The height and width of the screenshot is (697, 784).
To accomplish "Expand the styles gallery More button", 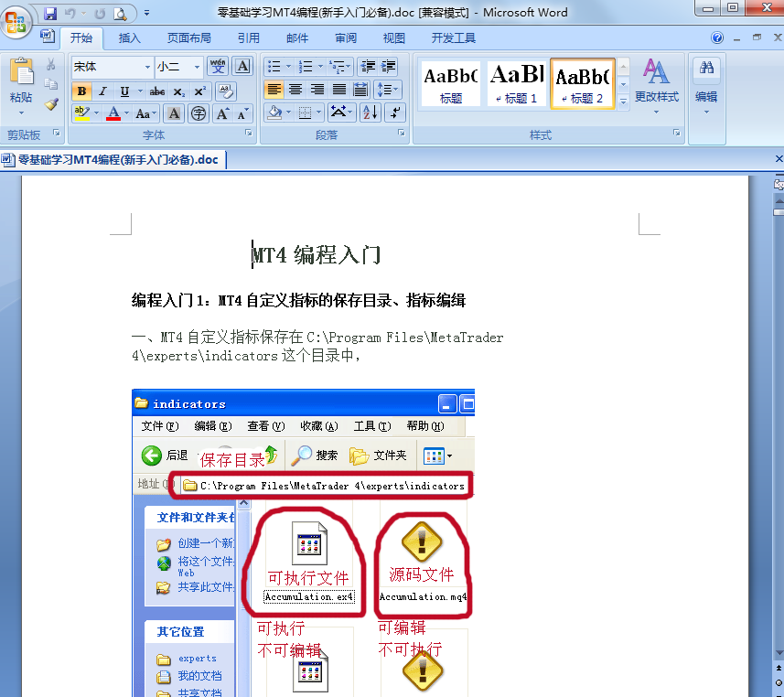I will 624,102.
